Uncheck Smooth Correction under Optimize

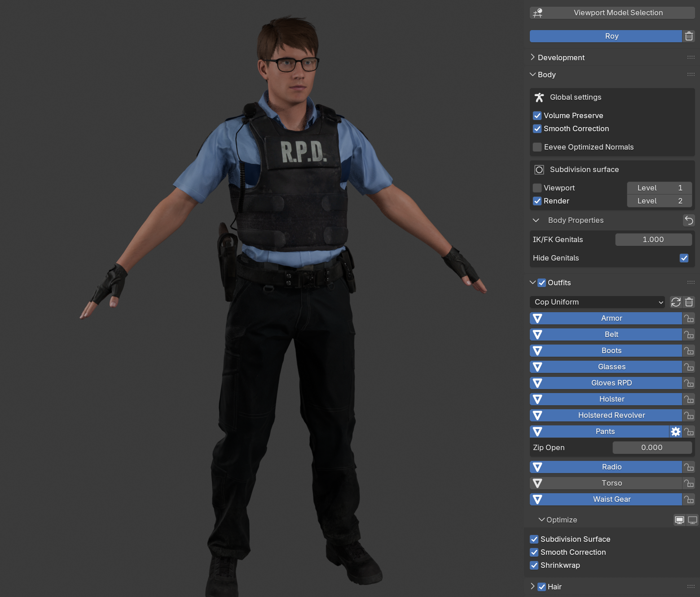[x=534, y=552]
